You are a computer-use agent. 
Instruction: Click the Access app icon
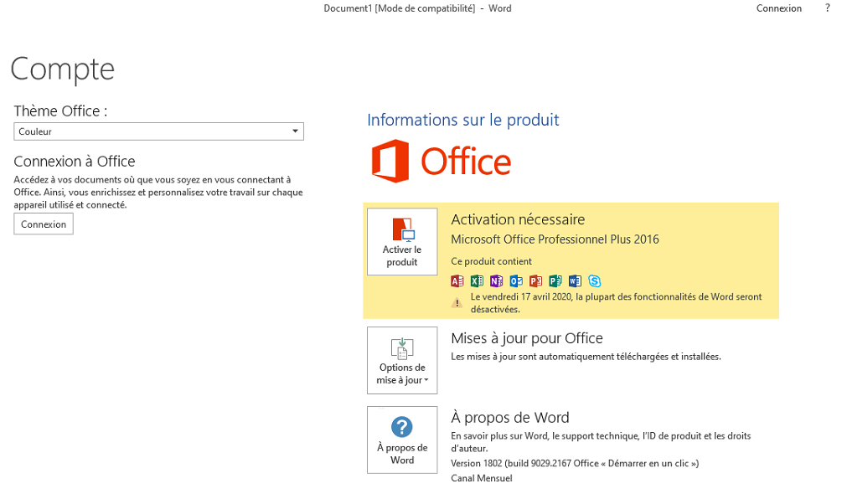coord(457,281)
